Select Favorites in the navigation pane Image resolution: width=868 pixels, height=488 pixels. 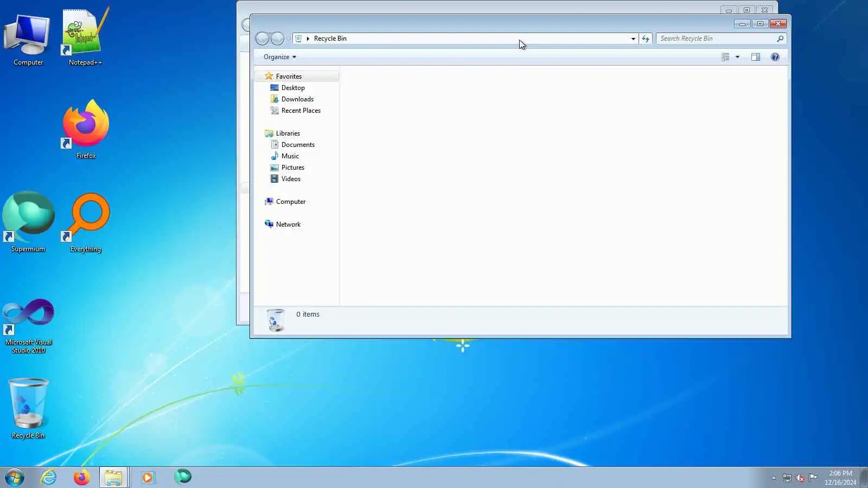[x=289, y=76]
